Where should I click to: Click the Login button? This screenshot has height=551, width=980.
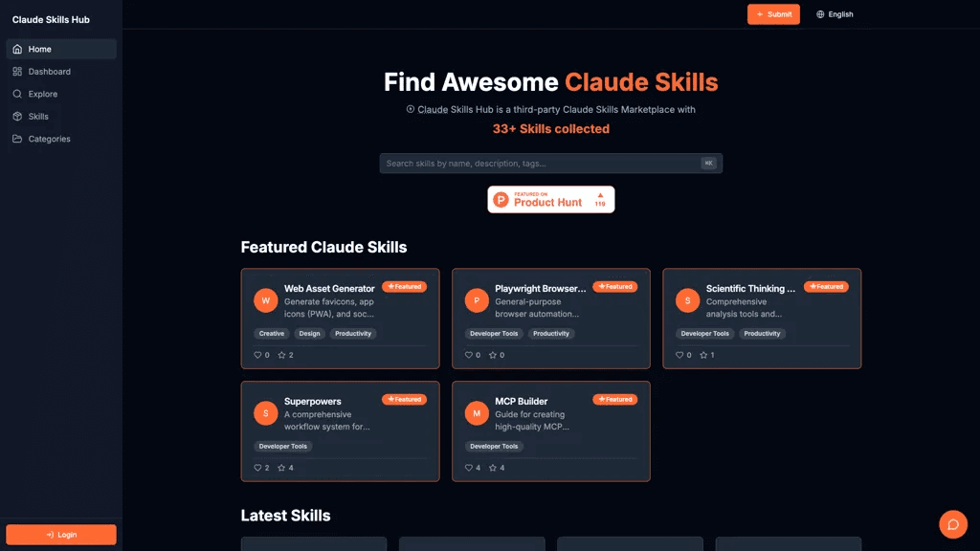61,535
